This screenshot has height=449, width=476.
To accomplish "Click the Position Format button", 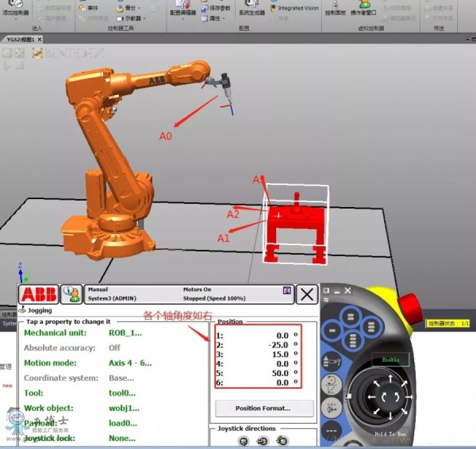I will coord(263,409).
